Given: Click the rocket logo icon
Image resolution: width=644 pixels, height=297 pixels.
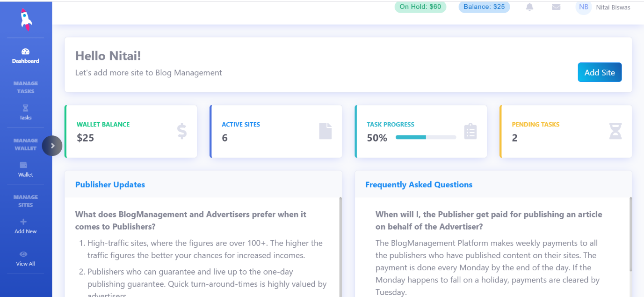Looking at the screenshot, I should pyautogui.click(x=26, y=20).
